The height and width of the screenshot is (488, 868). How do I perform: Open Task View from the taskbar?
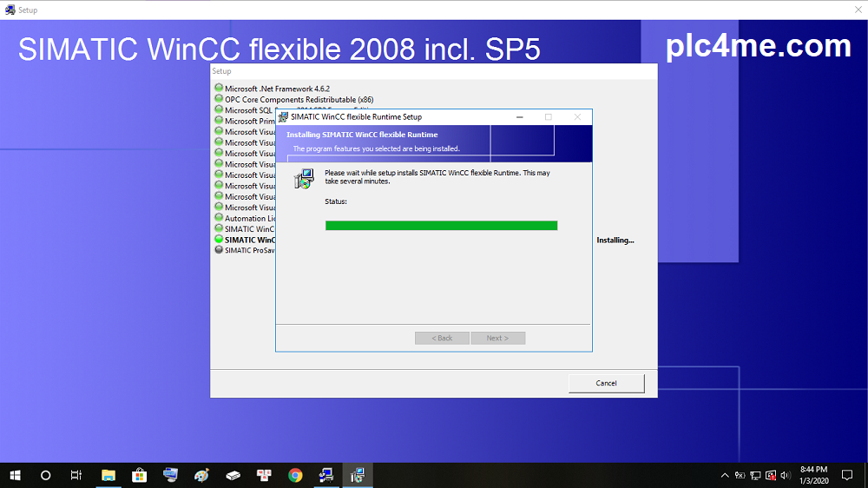pyautogui.click(x=76, y=475)
